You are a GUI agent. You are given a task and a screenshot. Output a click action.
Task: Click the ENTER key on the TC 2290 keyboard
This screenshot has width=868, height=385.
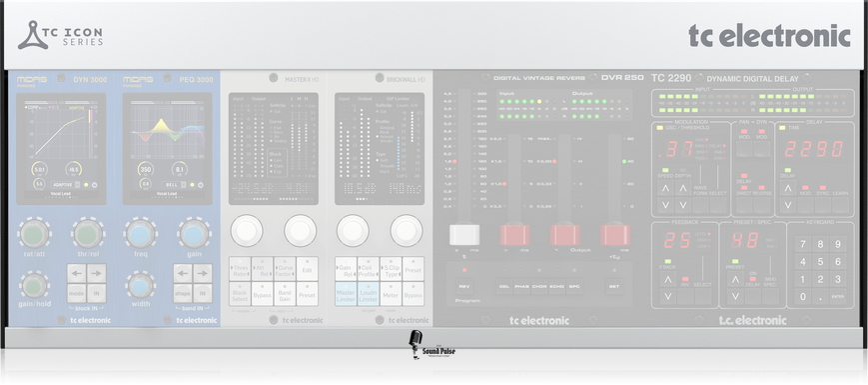pos(838,296)
